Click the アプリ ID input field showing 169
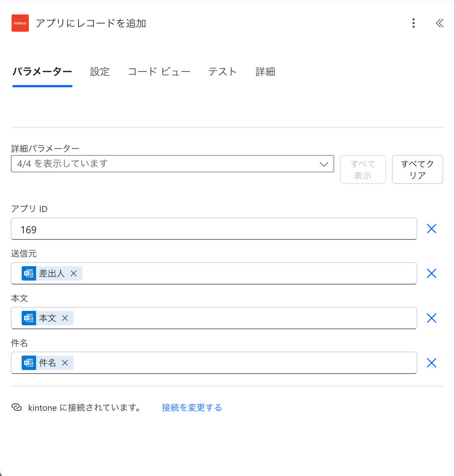This screenshot has height=476, width=454. (x=214, y=229)
